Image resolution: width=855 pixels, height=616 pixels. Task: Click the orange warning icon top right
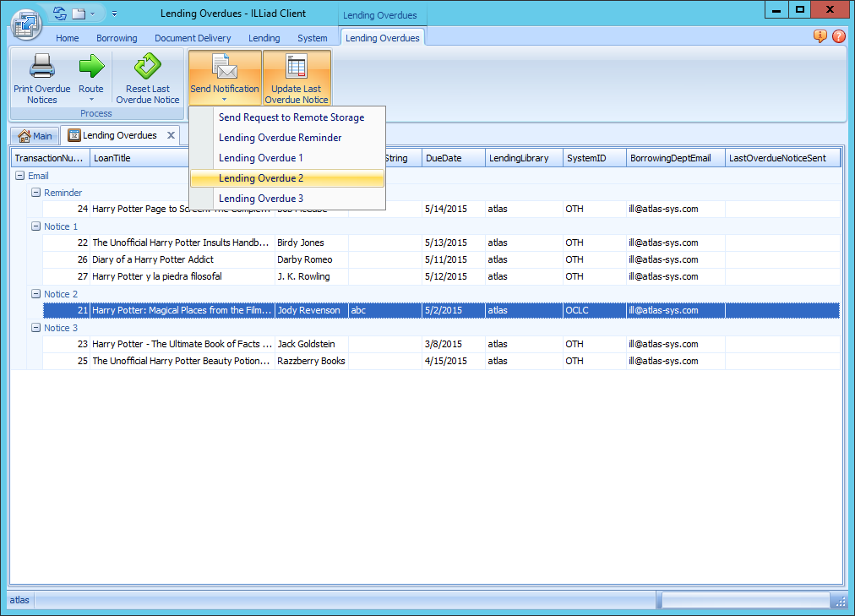pyautogui.click(x=819, y=37)
